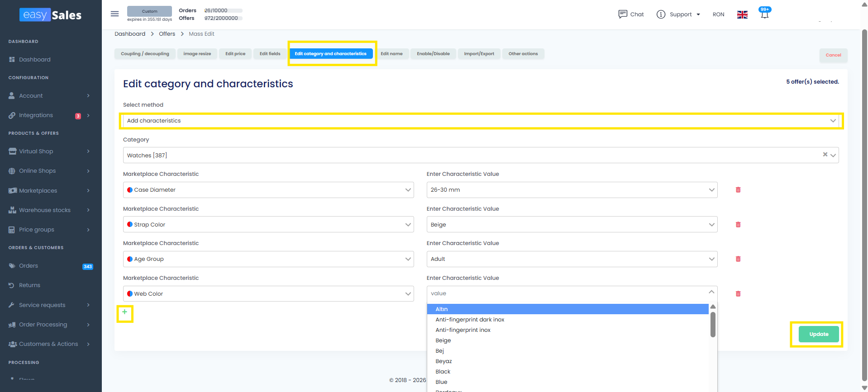Click the Orders tag icon
The height and width of the screenshot is (392, 868).
[12, 266]
